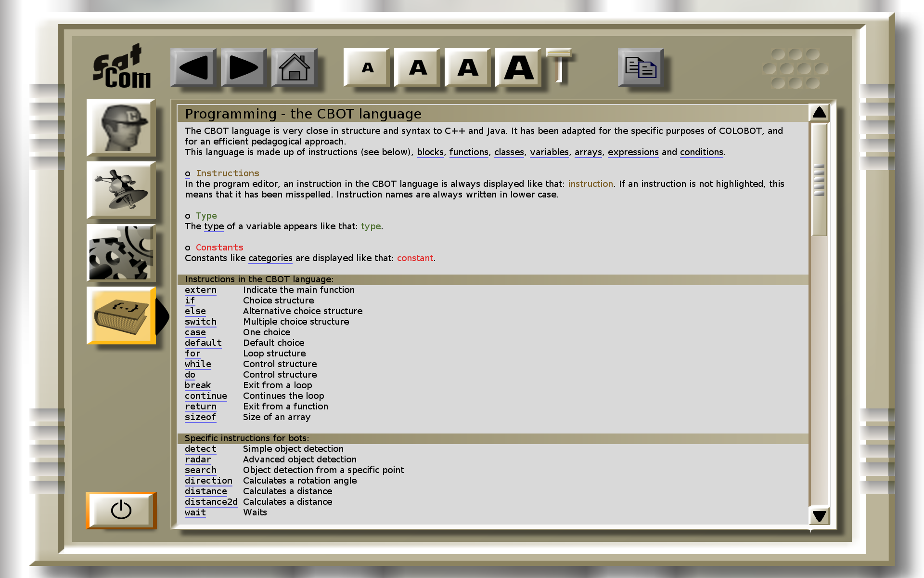
Task: Open the else instruction link
Action: (195, 311)
